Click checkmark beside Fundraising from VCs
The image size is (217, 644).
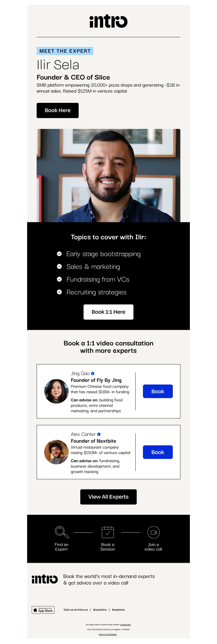pyautogui.click(x=59, y=279)
